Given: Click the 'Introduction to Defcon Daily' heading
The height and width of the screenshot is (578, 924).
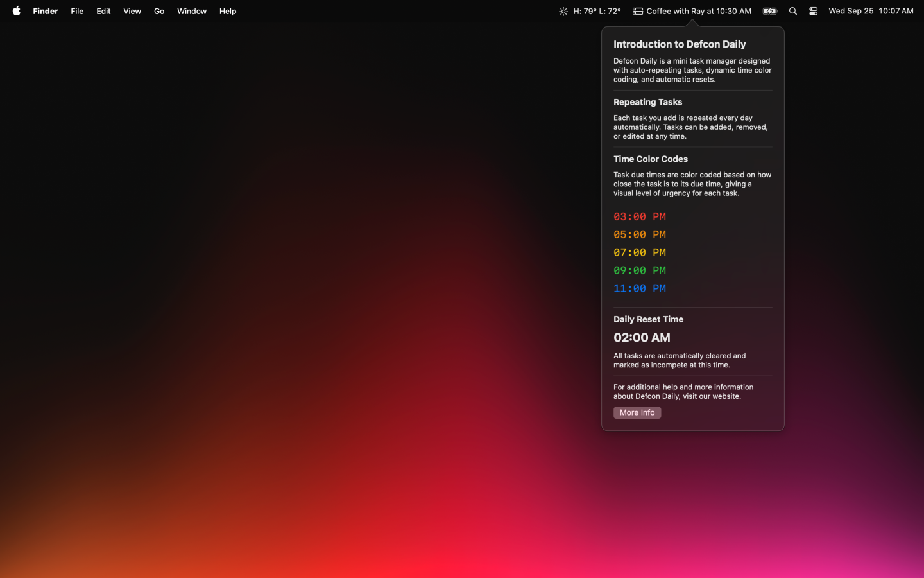Looking at the screenshot, I should click(680, 44).
